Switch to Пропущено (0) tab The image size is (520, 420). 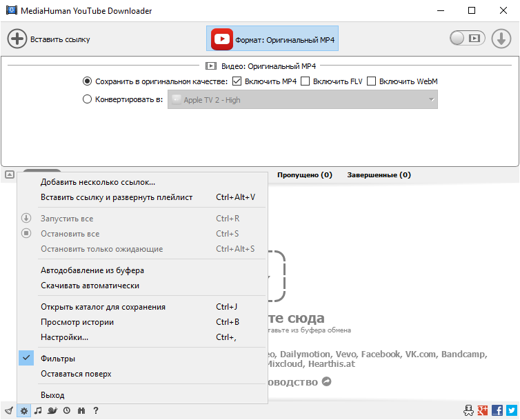point(305,175)
